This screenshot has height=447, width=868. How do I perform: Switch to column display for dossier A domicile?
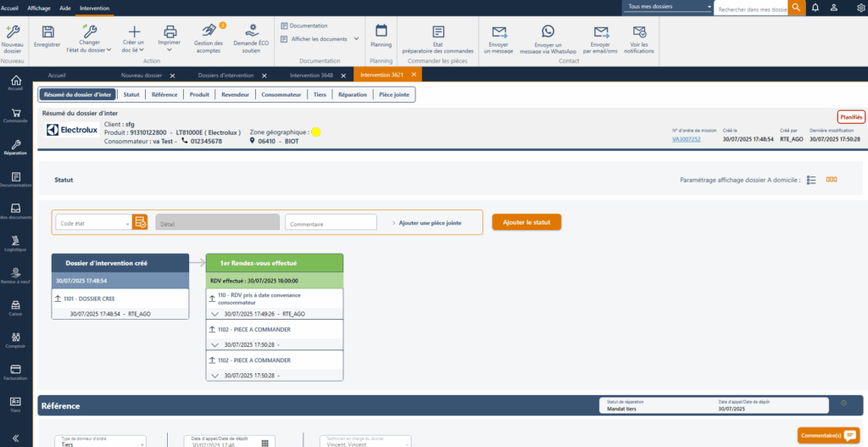coord(832,180)
